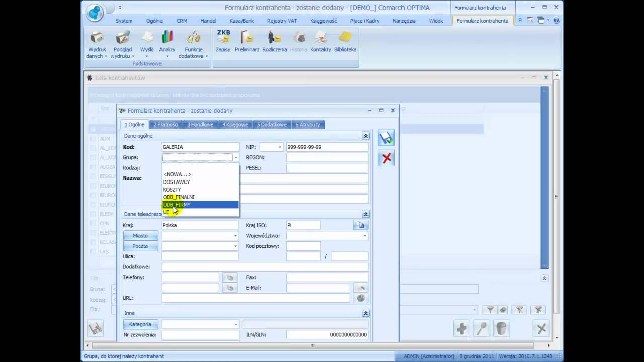This screenshot has height=362, width=644.
Task: Click the bottom-left save icon in Lista kontrahentów
Action: click(95, 329)
